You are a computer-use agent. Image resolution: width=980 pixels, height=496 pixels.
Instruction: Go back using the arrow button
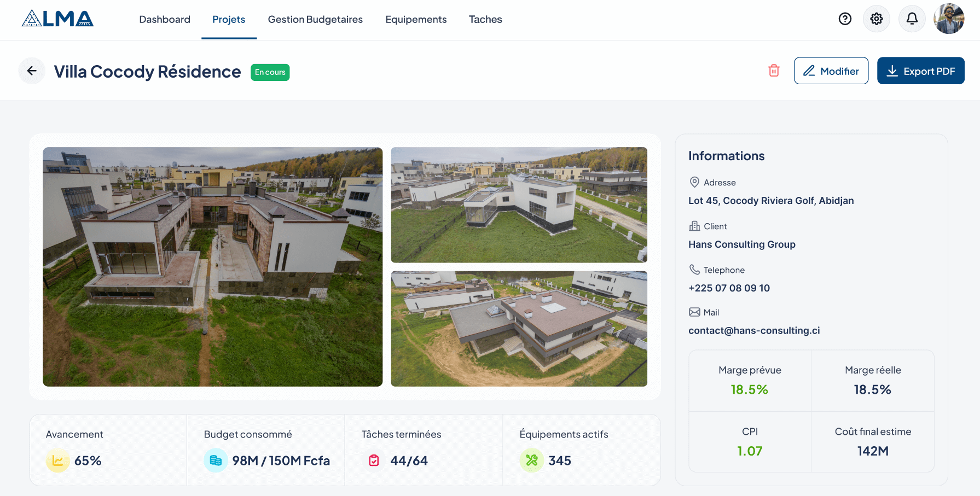pos(32,71)
